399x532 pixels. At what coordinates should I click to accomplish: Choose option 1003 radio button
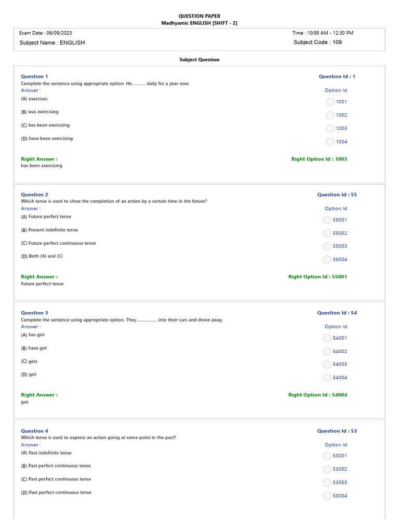tap(330, 129)
